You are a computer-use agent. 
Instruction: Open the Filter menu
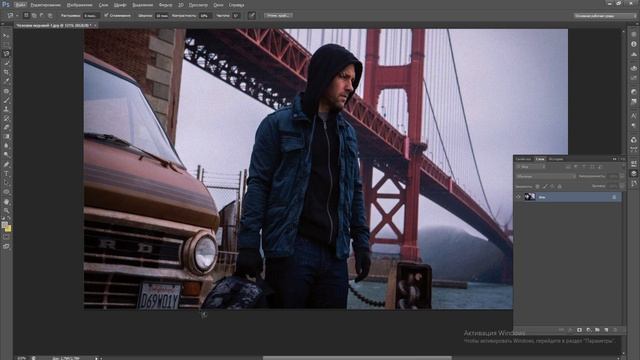165,5
